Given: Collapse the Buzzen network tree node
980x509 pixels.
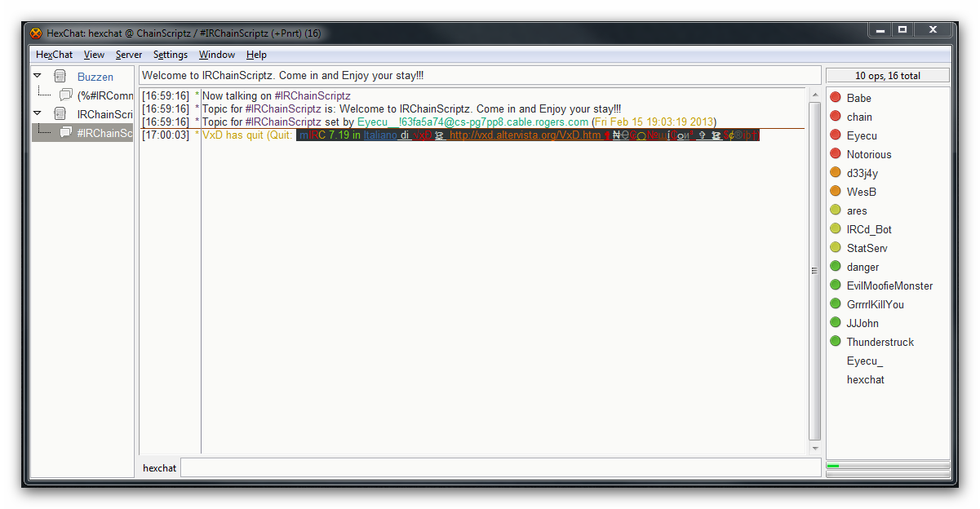Looking at the screenshot, I should [38, 76].
